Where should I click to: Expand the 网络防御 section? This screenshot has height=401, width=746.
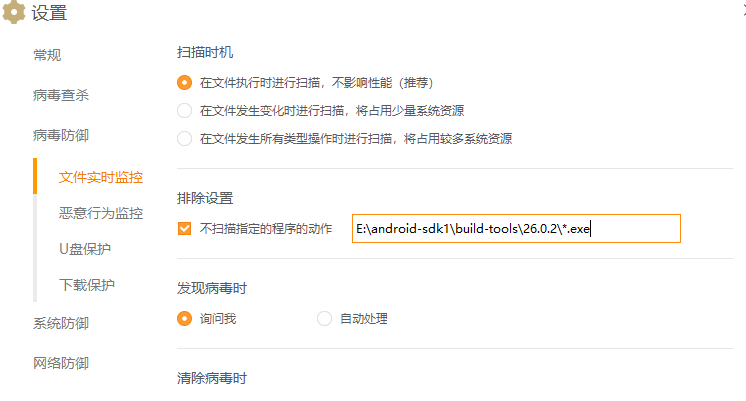(x=61, y=363)
